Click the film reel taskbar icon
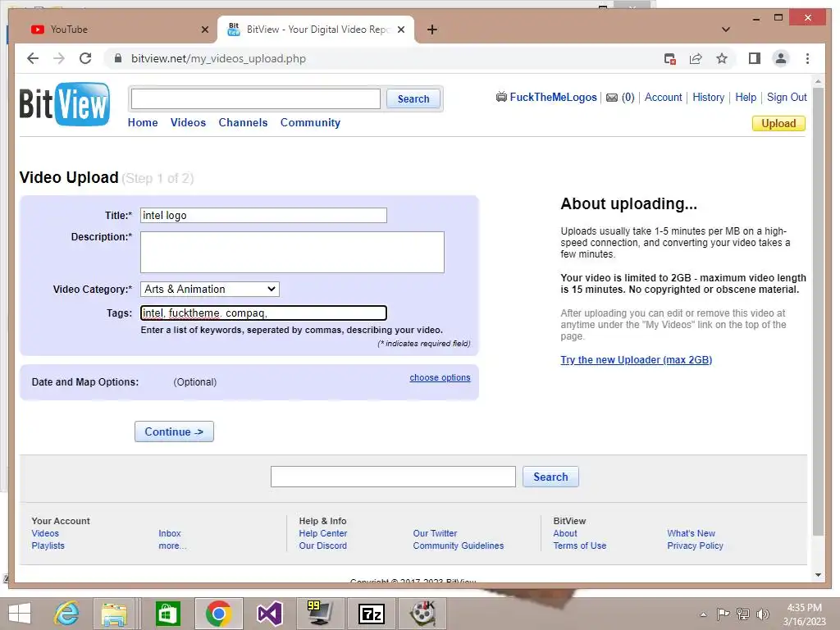The image size is (840, 630). pos(422,614)
